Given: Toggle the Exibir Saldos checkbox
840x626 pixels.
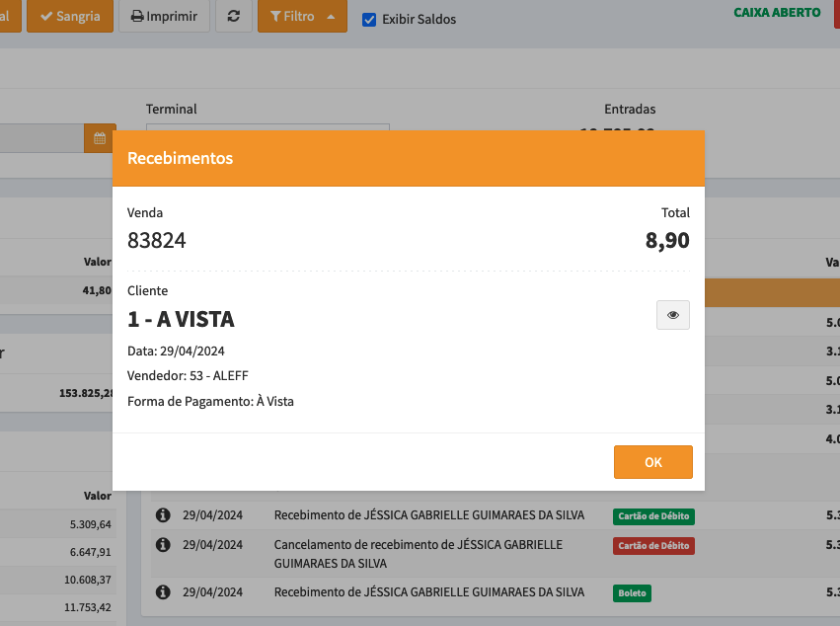Looking at the screenshot, I should click(369, 20).
